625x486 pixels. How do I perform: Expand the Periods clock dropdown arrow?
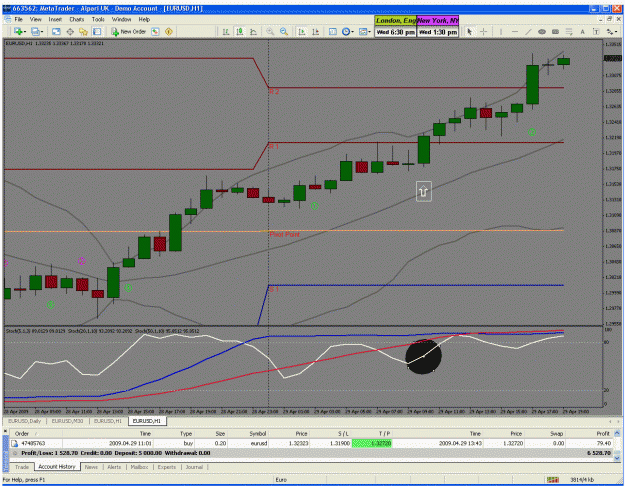(x=352, y=32)
